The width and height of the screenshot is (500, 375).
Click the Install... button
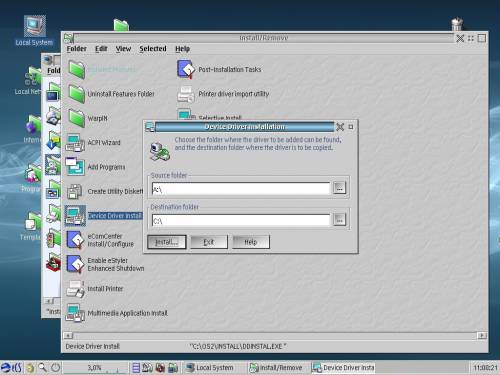tap(167, 242)
